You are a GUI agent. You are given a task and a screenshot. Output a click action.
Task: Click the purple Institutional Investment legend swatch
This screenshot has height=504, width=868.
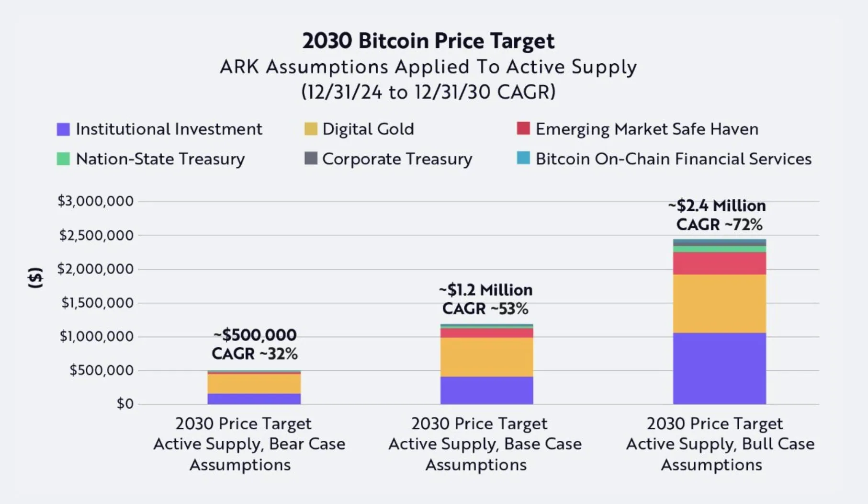63,129
